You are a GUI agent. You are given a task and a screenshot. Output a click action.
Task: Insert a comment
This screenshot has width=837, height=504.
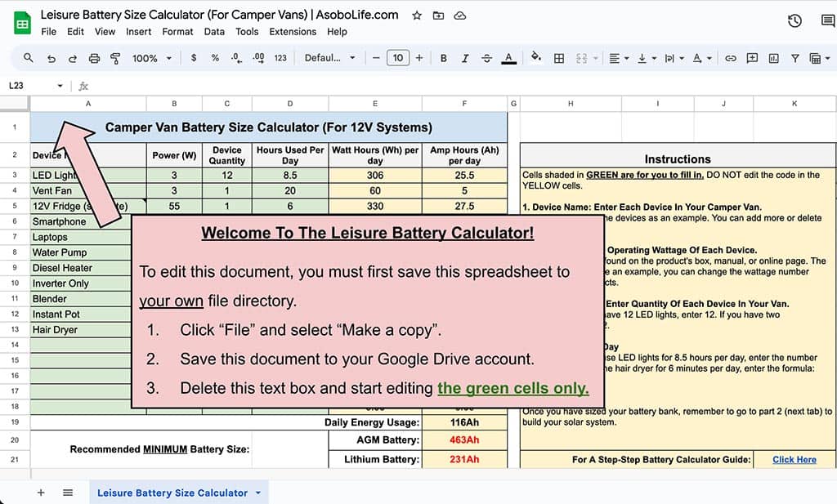tap(752, 58)
